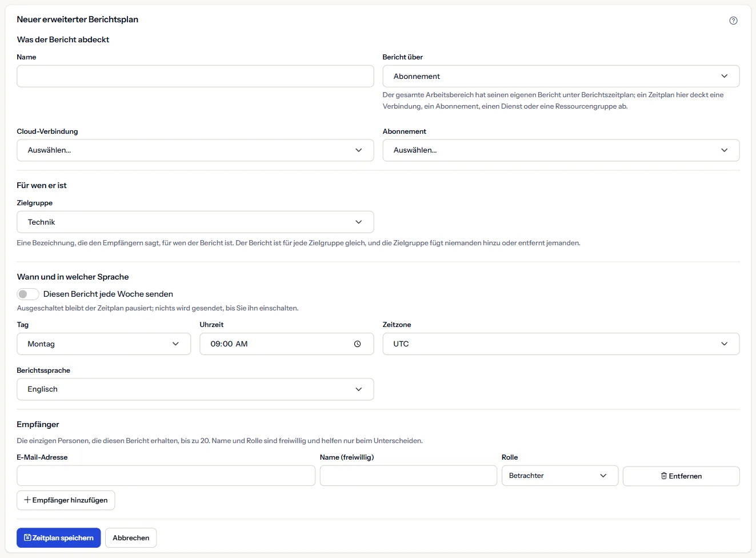Click the hint text starting "Die einzigen Personen"
The height and width of the screenshot is (558, 756).
tap(220, 441)
